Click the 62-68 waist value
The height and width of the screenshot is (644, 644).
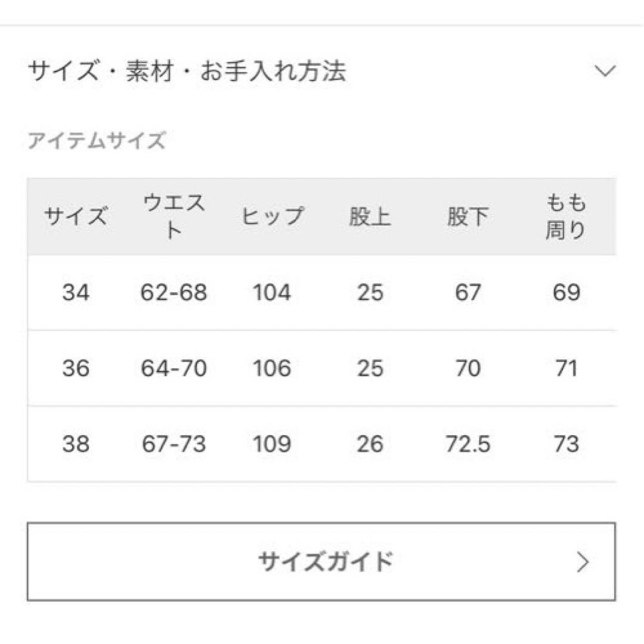coord(173,292)
